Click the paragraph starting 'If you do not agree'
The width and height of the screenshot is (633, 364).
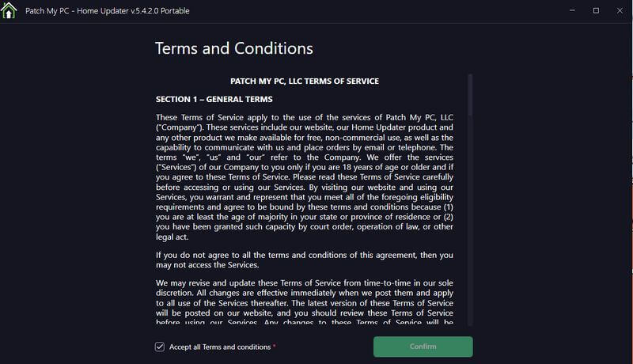[304, 260]
